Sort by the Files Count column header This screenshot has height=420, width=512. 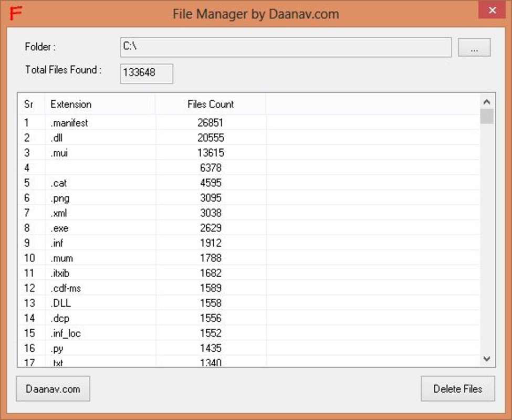[x=211, y=104]
